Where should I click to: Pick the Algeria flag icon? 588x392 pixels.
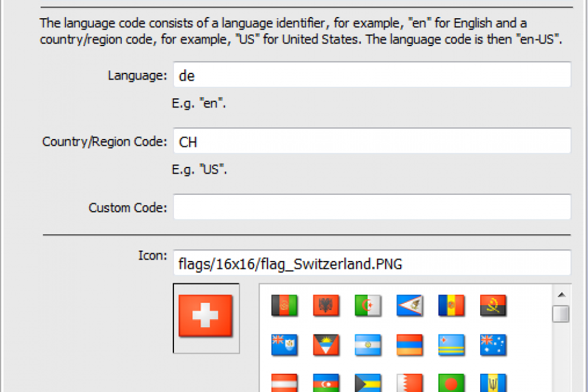368,306
